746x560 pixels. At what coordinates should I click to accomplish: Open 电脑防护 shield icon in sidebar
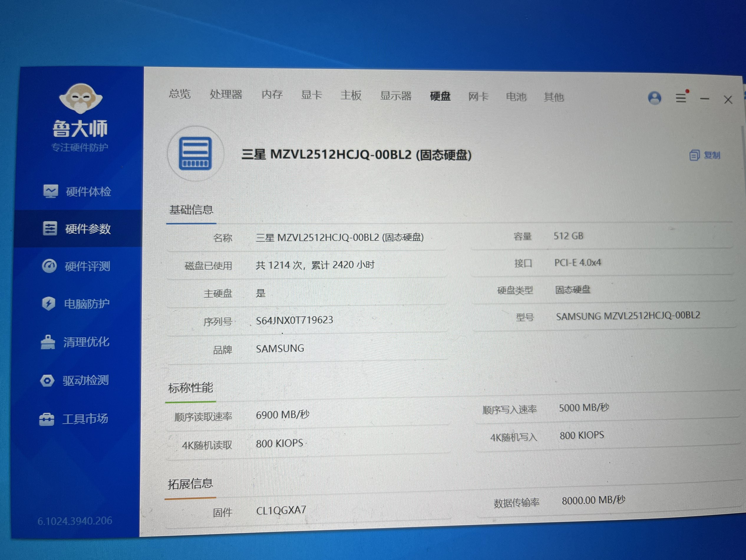[49, 303]
